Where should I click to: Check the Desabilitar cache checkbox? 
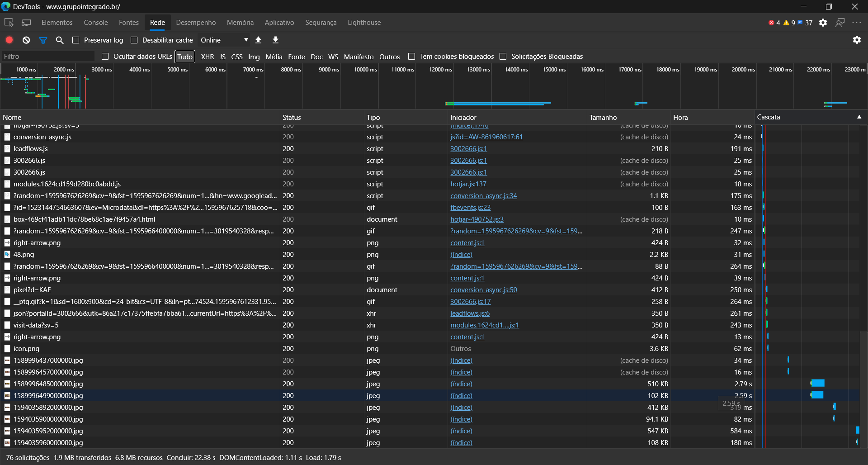(134, 40)
